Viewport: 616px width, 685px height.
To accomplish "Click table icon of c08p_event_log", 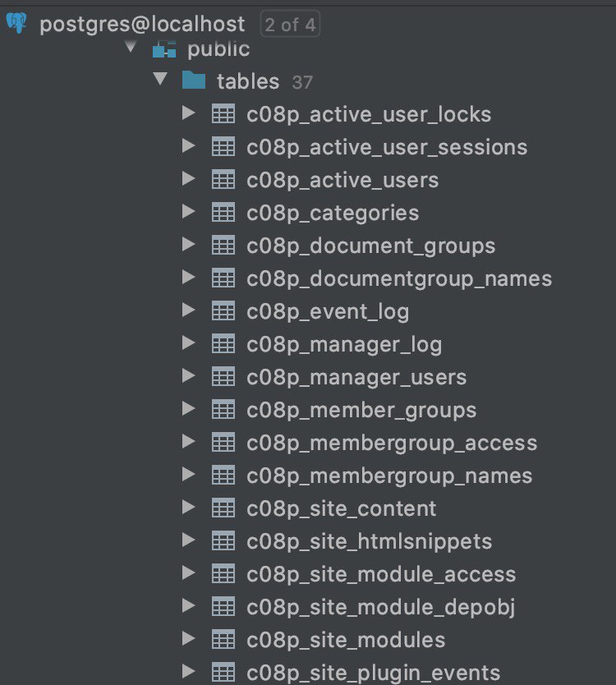I will (x=223, y=310).
